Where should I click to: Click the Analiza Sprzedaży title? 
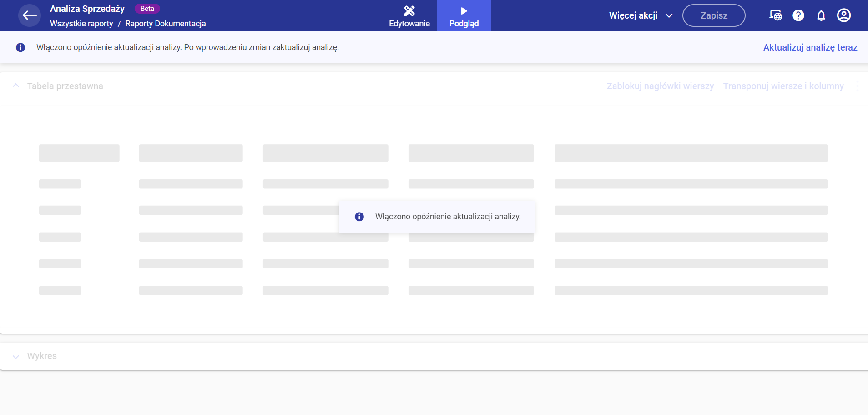(x=87, y=9)
